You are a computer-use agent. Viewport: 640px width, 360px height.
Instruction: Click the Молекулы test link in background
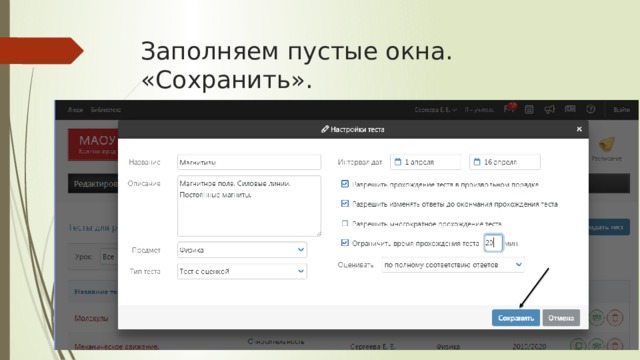pyautogui.click(x=91, y=318)
